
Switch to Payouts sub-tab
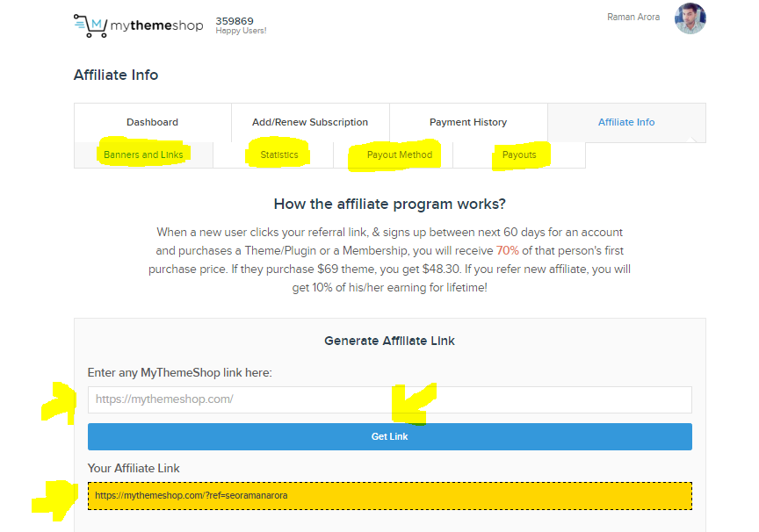coord(519,155)
